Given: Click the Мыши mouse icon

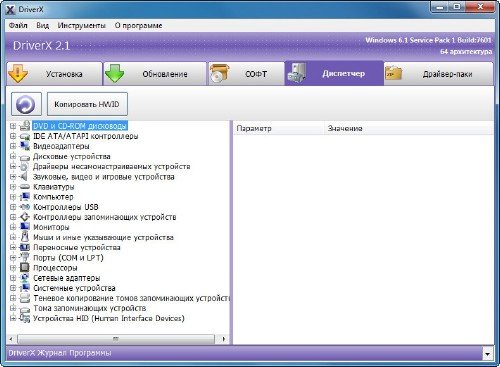Looking at the screenshot, I should [25, 237].
